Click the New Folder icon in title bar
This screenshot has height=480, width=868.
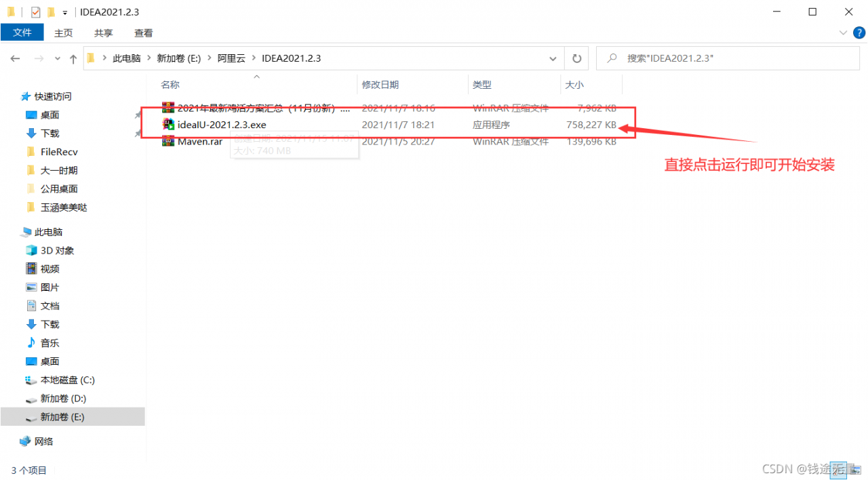[51, 12]
